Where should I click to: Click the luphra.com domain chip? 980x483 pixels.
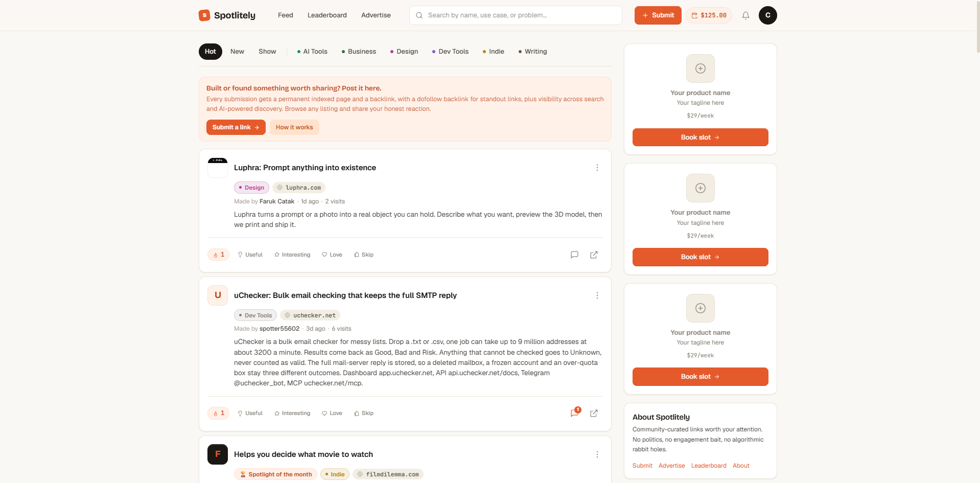(x=299, y=188)
